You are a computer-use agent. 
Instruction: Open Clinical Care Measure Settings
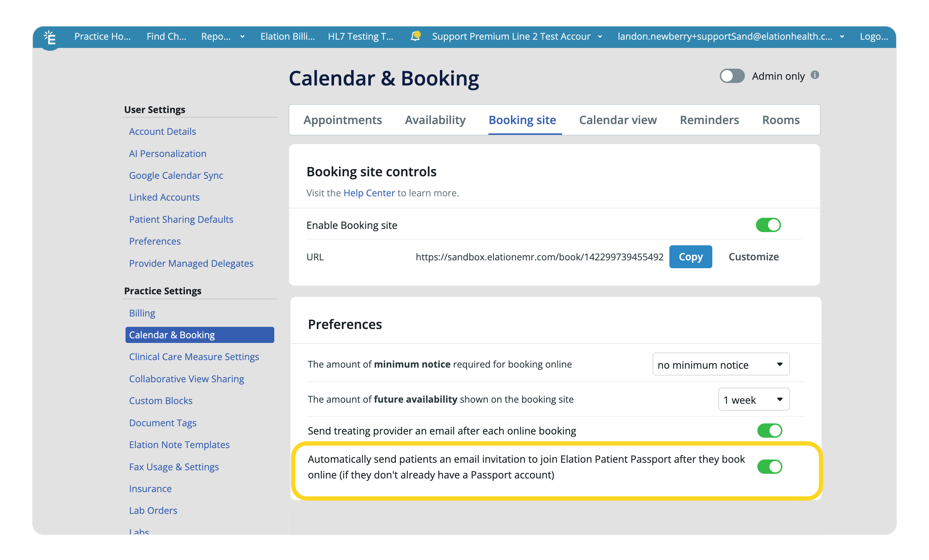[194, 357]
